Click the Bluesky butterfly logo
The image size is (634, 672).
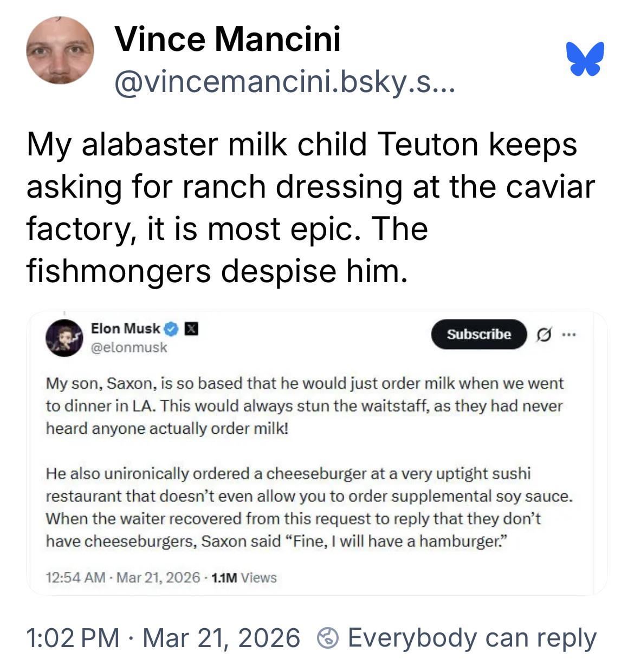pos(585,58)
